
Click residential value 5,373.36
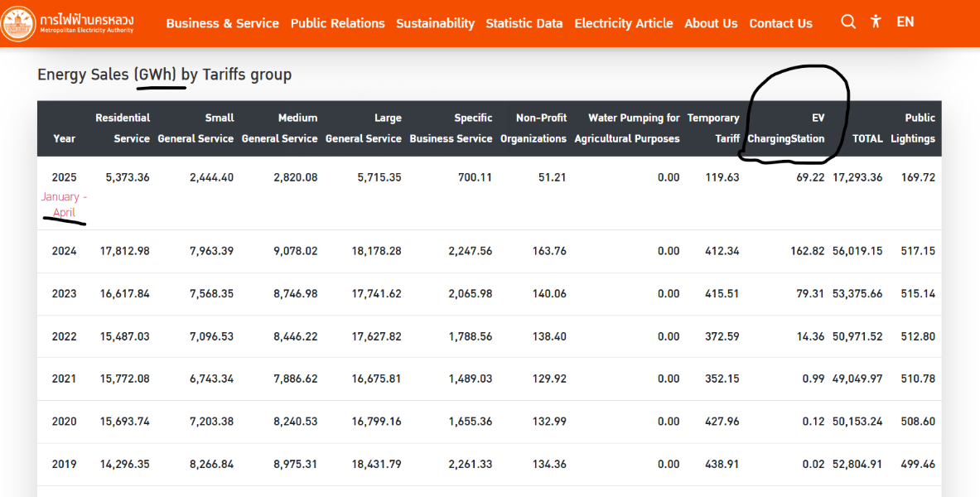click(128, 177)
